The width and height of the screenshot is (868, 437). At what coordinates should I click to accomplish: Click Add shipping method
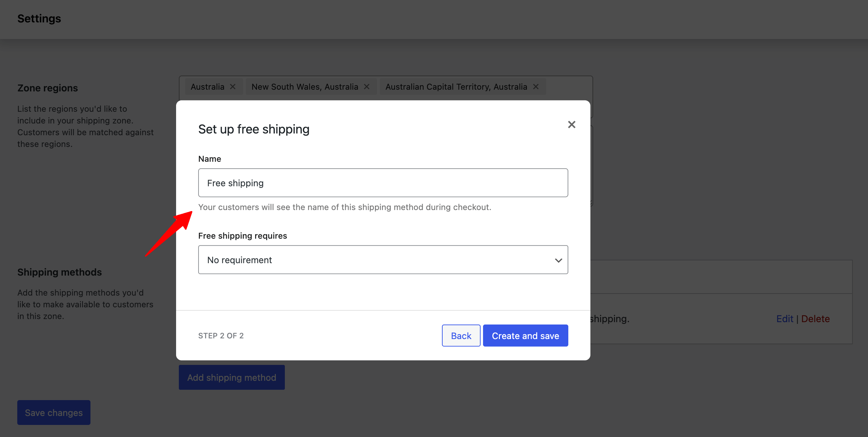click(232, 377)
